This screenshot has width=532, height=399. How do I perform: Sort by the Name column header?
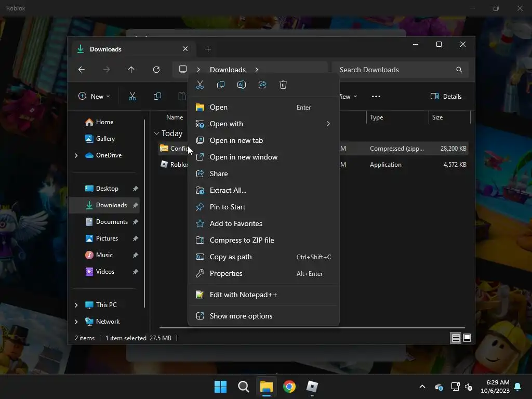175,117
